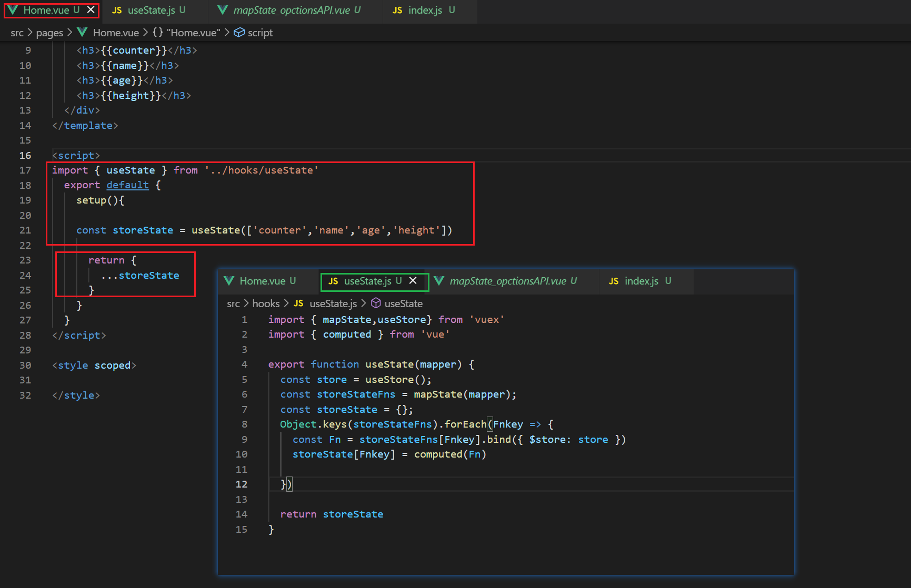Viewport: 911px width, 588px height.
Task: Click 'script' in the top breadcrumb
Action: click(x=260, y=33)
